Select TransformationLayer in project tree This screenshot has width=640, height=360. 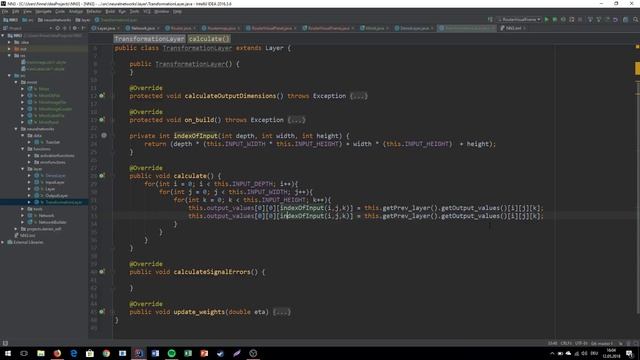pos(63,202)
